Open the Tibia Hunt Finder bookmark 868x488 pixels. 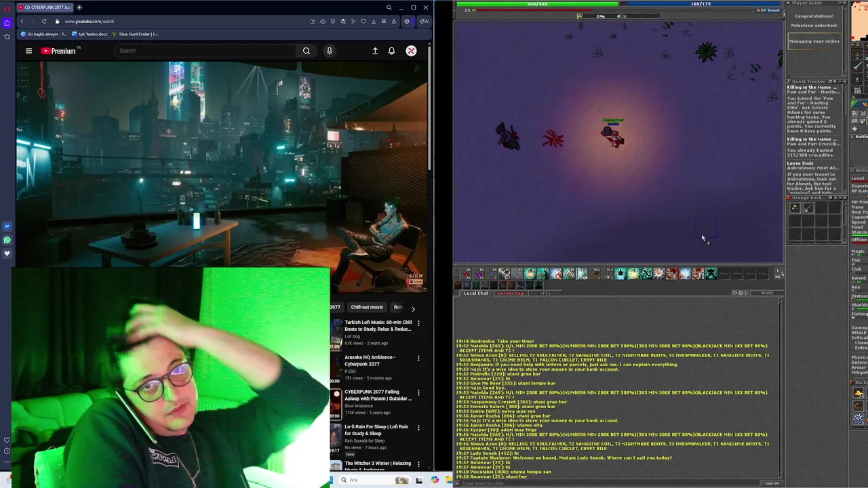click(x=135, y=34)
